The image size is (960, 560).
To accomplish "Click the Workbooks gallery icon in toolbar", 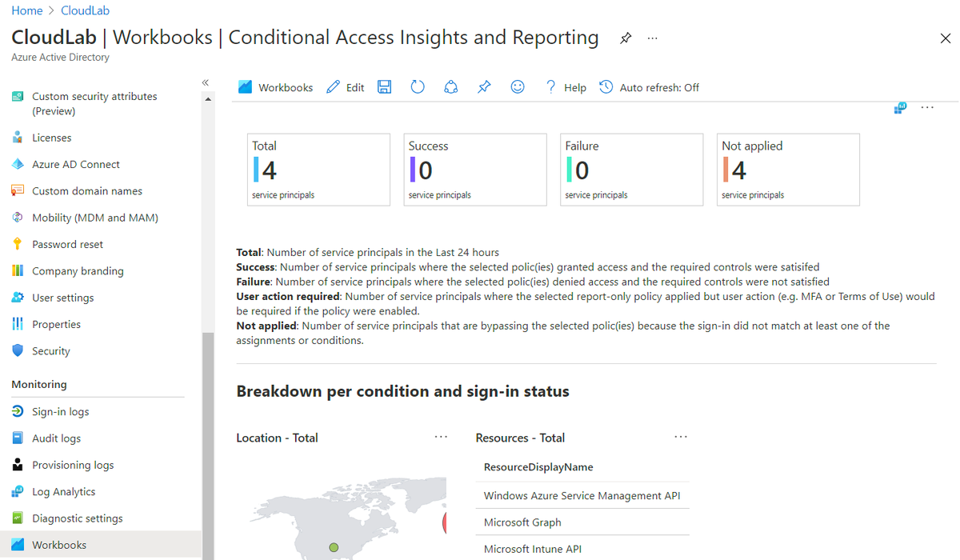I will click(245, 87).
